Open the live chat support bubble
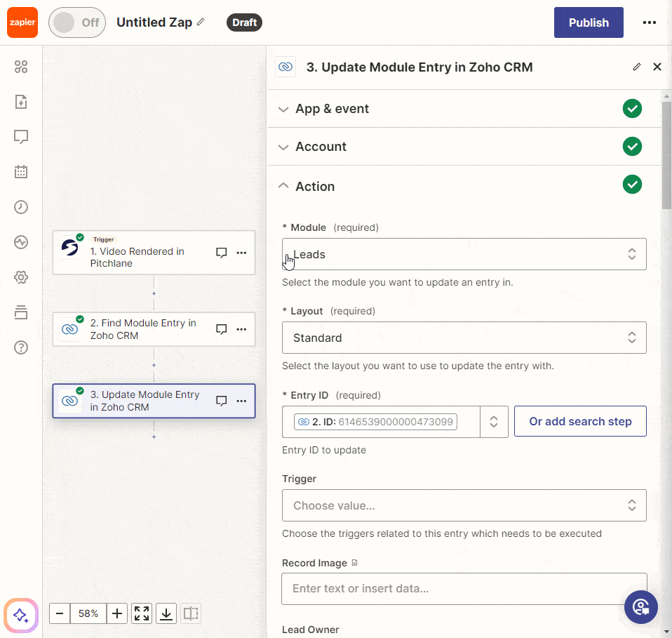672x638 pixels. (x=640, y=607)
